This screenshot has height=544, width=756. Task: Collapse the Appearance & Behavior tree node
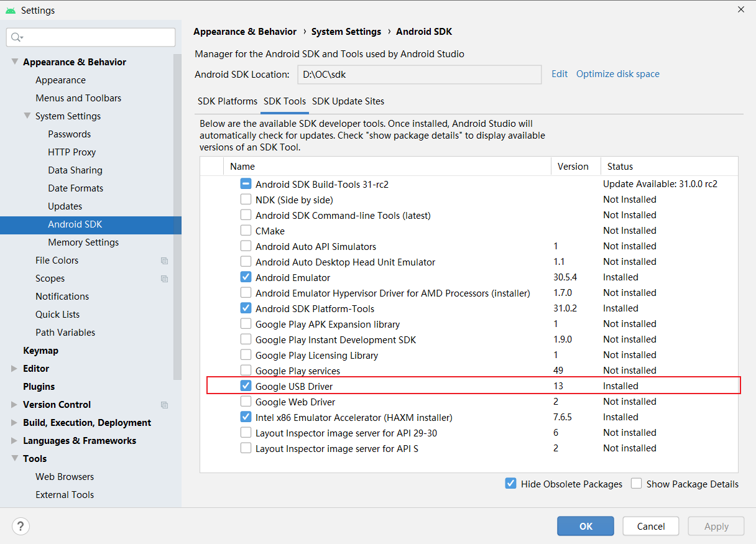[x=14, y=62]
